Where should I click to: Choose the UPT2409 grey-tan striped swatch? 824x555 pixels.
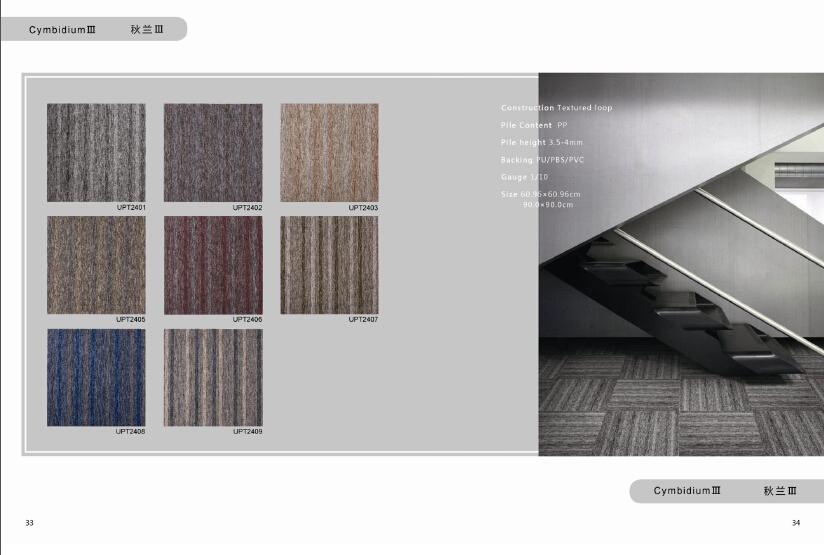click(x=213, y=377)
